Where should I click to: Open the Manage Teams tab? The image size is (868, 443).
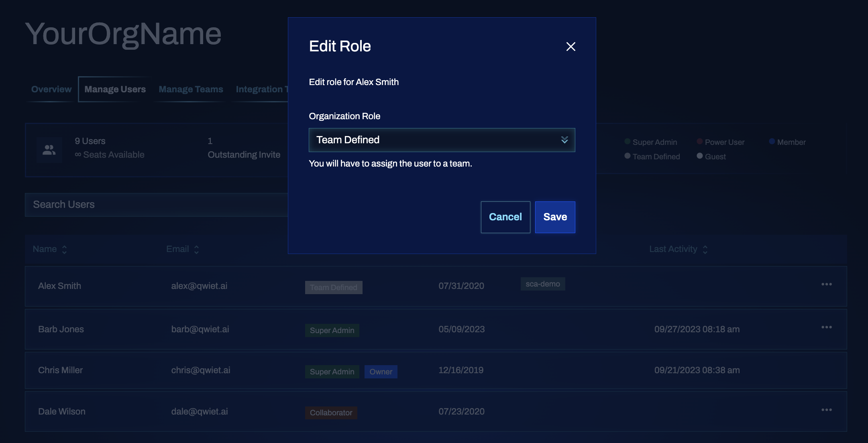point(191,89)
